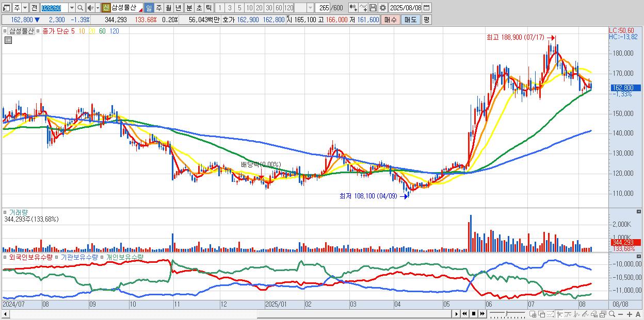Zoom out chart with minus icon
644x320 pixels.
pos(620,314)
